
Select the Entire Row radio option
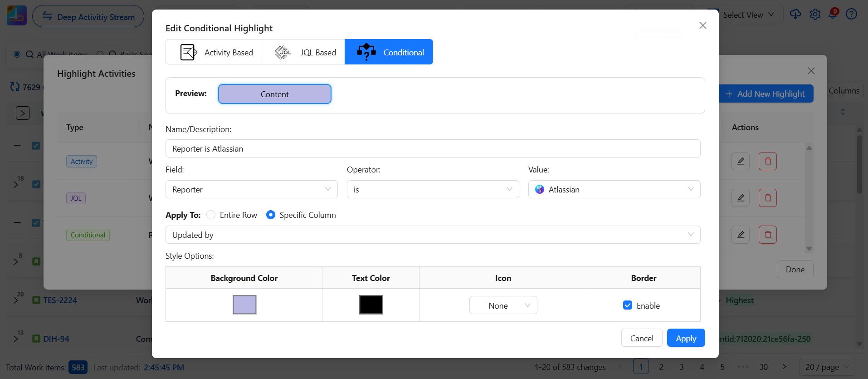click(x=211, y=215)
